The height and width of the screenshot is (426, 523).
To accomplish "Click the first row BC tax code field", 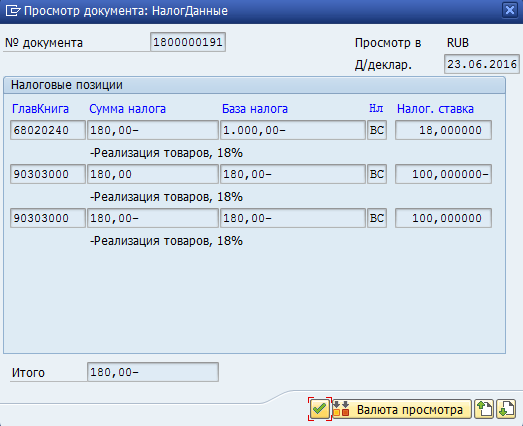I will click(x=377, y=130).
